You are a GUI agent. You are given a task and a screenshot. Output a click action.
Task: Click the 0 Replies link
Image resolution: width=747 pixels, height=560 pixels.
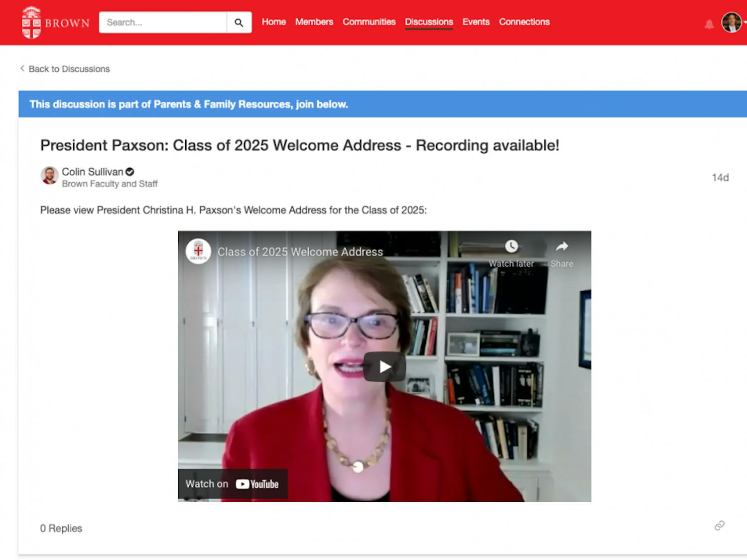[x=61, y=528]
